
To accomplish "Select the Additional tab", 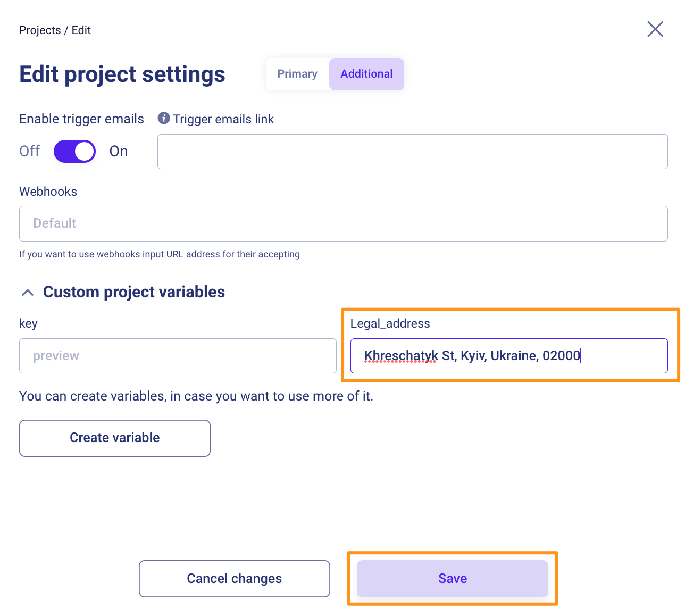I will (x=366, y=74).
